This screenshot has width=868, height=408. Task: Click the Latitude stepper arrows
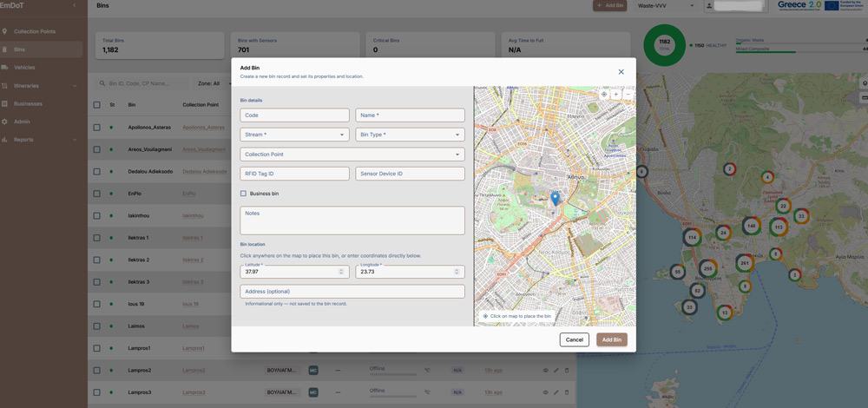341,272
